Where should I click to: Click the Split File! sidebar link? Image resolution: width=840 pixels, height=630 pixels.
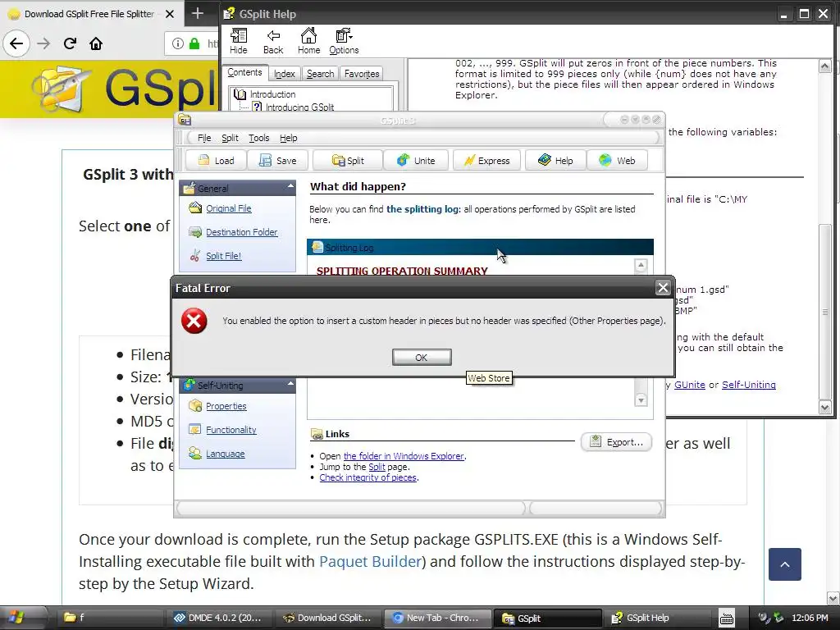coord(223,256)
